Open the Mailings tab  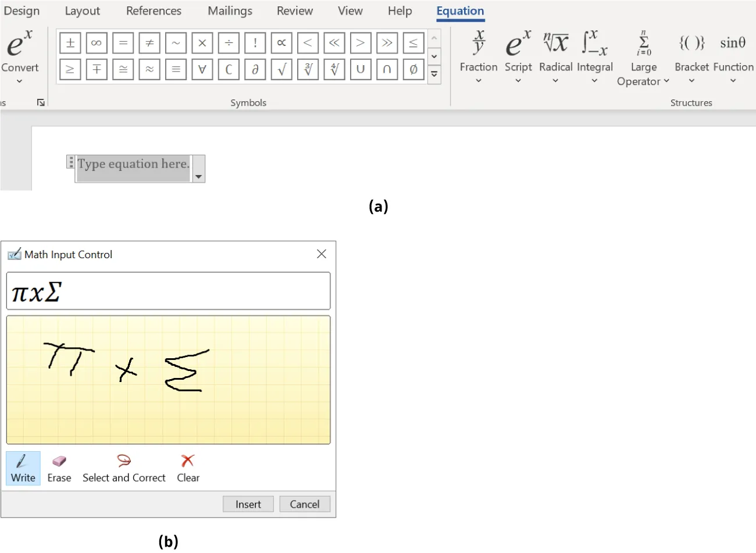(x=229, y=10)
